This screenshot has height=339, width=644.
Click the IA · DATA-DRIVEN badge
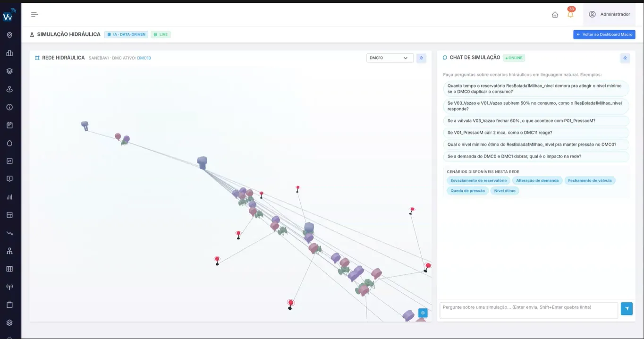(x=126, y=34)
